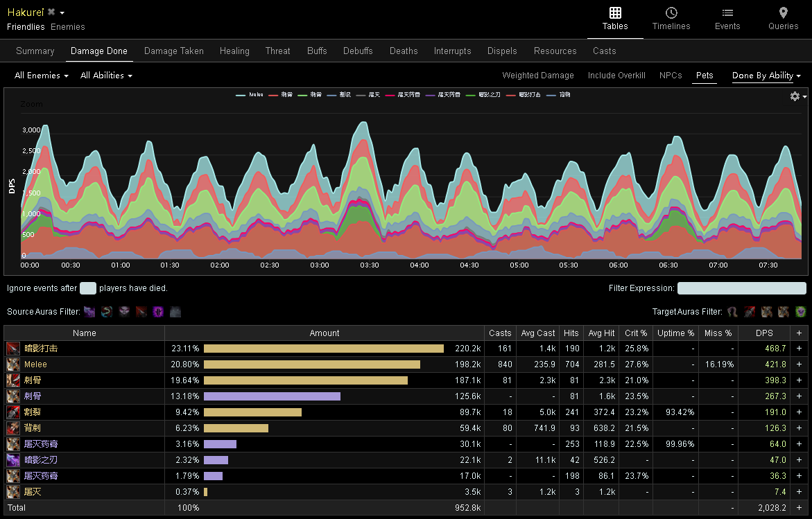Switch to the Damage Taken tab
The image size is (812, 519).
(x=174, y=51)
